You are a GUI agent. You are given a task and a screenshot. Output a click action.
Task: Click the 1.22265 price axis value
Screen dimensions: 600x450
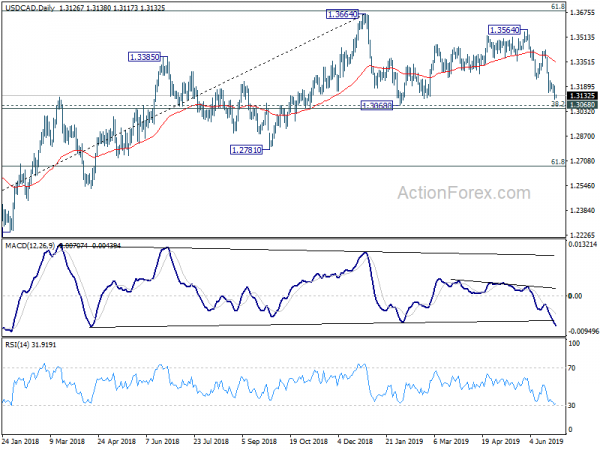coord(582,235)
